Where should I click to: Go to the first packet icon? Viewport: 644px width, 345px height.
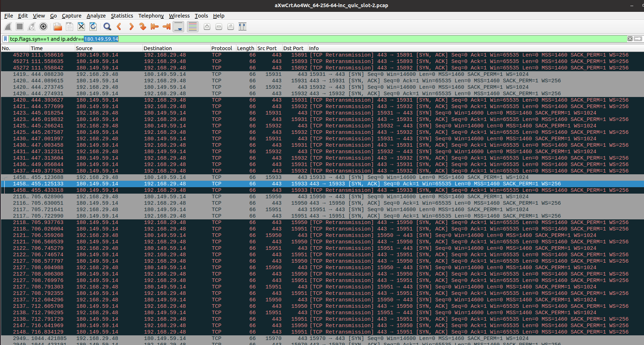[155, 26]
